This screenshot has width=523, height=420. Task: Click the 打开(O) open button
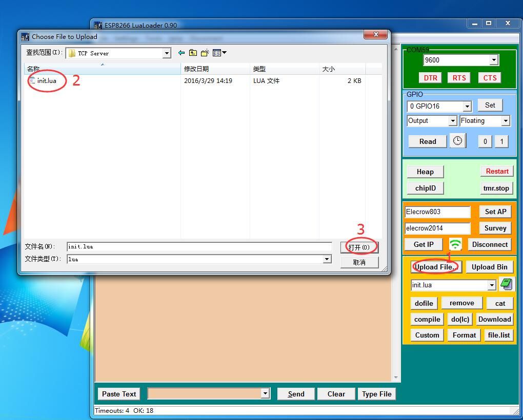[x=359, y=247]
